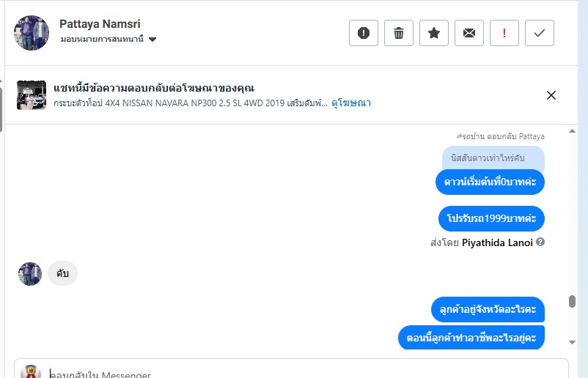
Task: Click the red exclamation priority icon
Action: [x=504, y=33]
